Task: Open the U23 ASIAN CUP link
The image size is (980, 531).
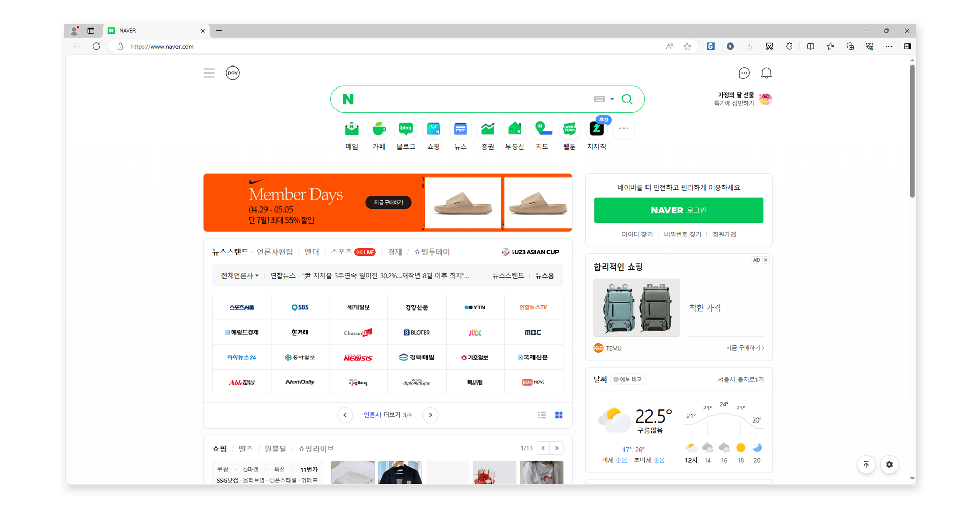Action: click(x=530, y=252)
